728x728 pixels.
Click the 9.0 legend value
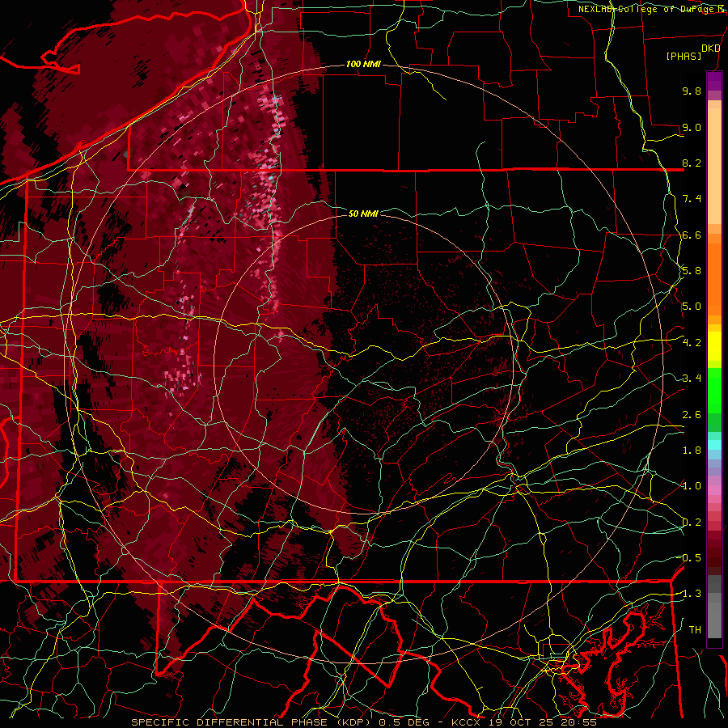(x=692, y=127)
